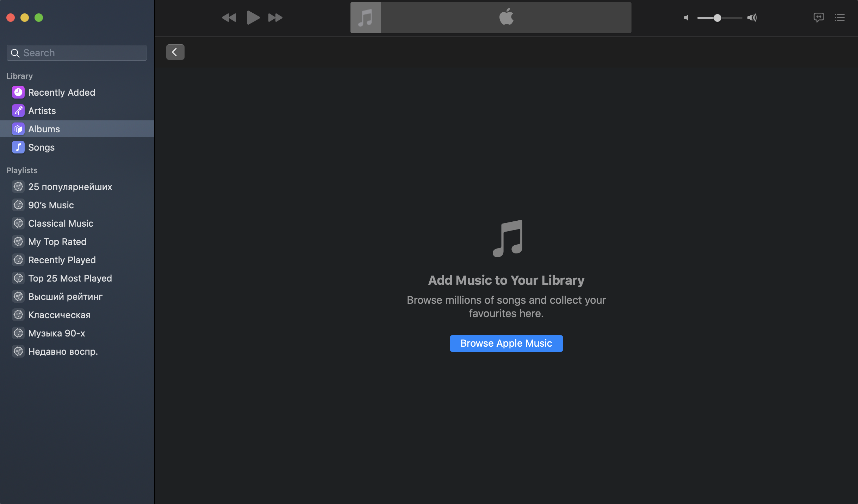Screen dimensions: 858x504
Task: Open the Songs library view
Action: (41, 147)
